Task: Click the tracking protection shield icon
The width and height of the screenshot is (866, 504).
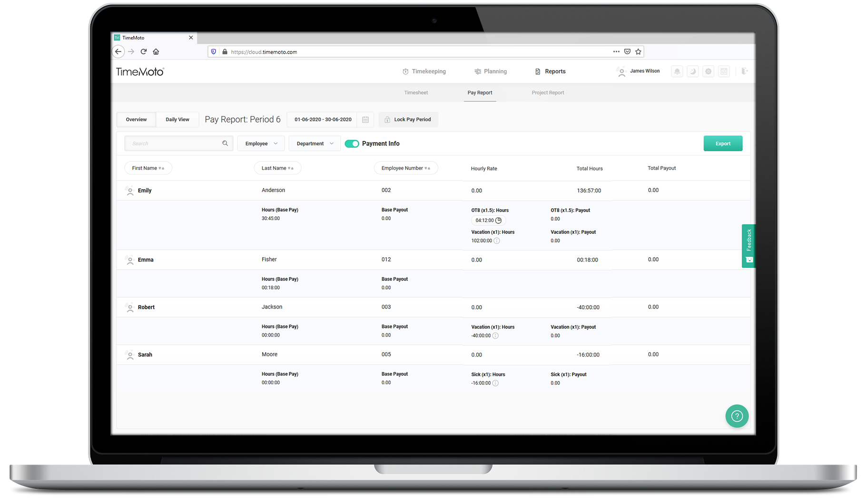Action: 214,51
